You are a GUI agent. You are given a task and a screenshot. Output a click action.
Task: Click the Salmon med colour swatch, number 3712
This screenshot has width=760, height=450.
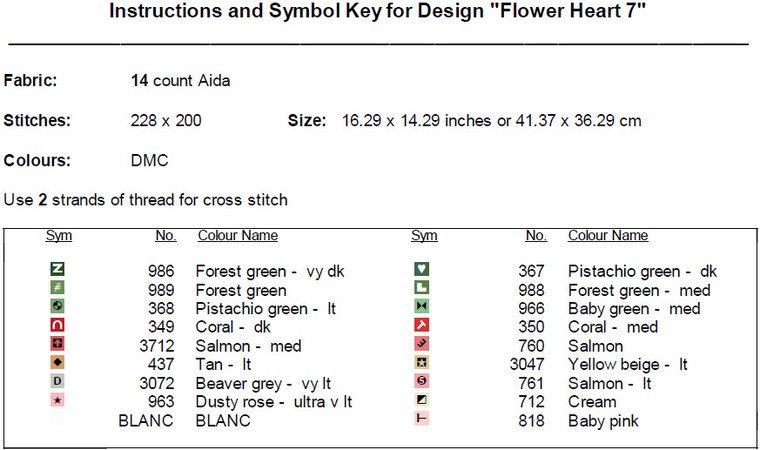pyautogui.click(x=57, y=345)
